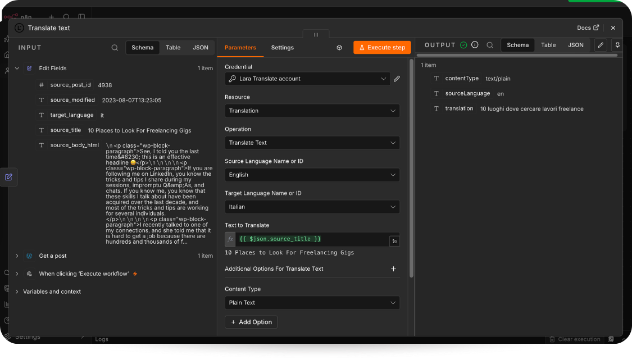632x364 pixels.
Task: Click the fx expression icon
Action: click(230, 239)
